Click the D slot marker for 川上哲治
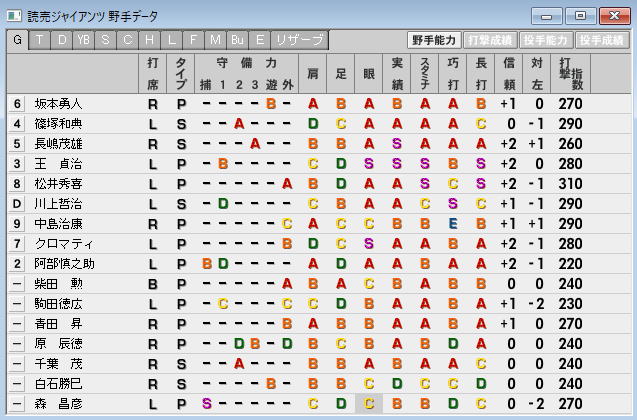Image resolution: width=637 pixels, height=420 pixels. [x=17, y=203]
